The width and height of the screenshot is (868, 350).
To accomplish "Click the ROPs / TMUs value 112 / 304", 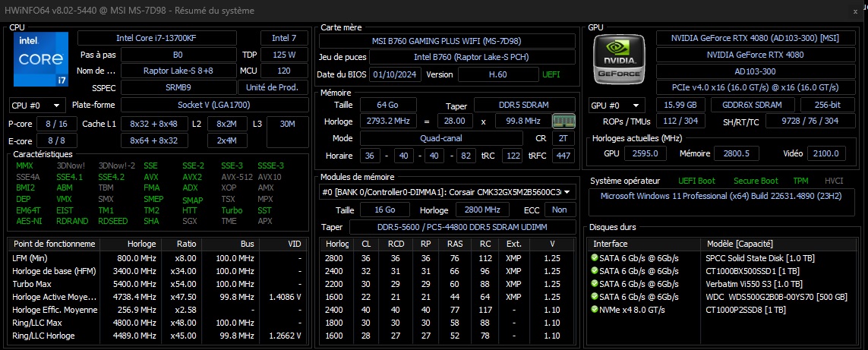I will (x=680, y=121).
